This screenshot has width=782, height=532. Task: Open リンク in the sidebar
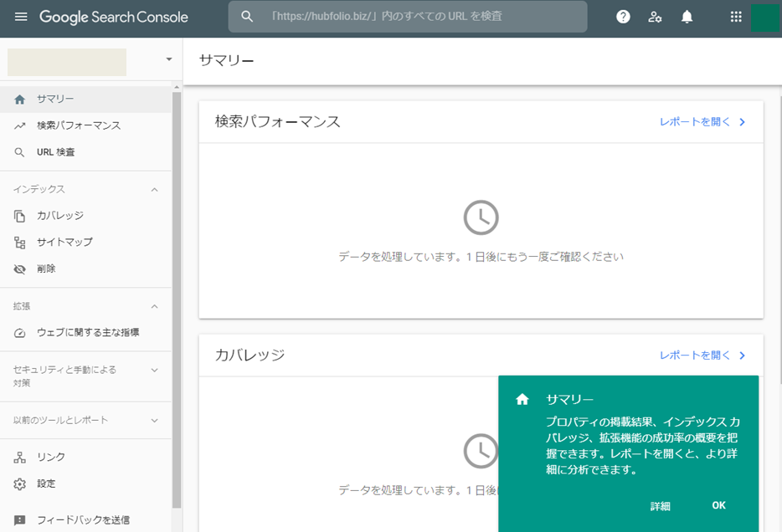coord(85,457)
